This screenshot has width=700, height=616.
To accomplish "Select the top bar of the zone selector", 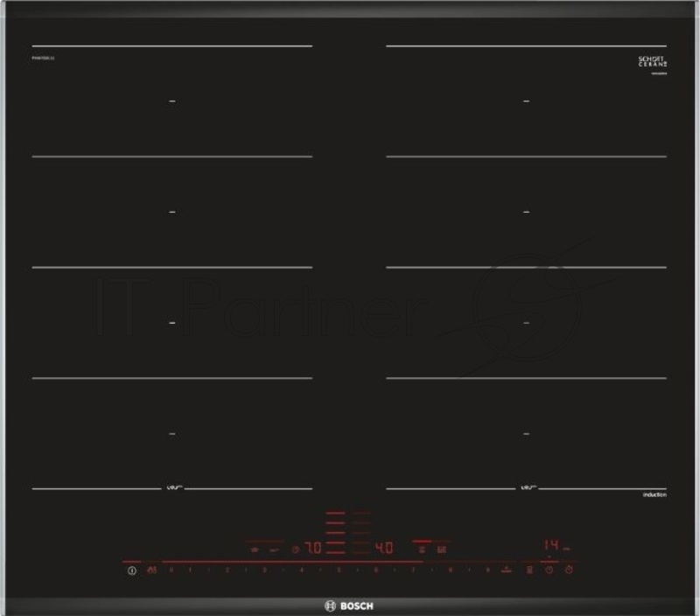I will (x=337, y=512).
